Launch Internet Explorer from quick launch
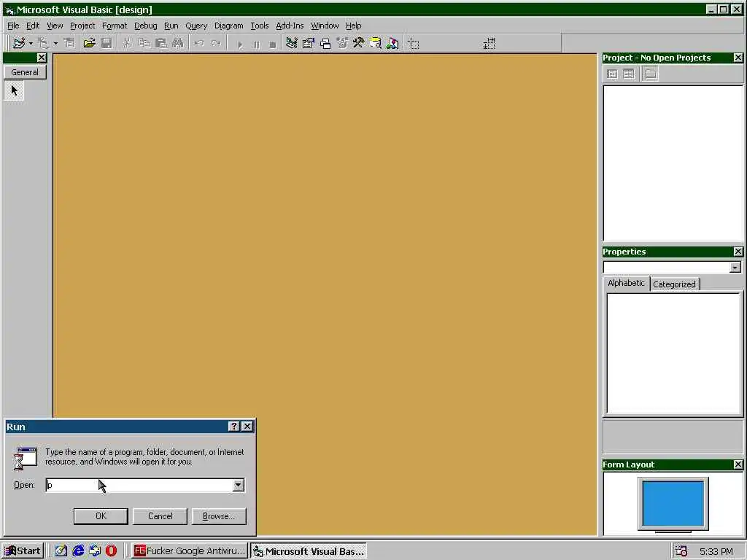Viewport: 747px width, 560px height. pyautogui.click(x=78, y=551)
